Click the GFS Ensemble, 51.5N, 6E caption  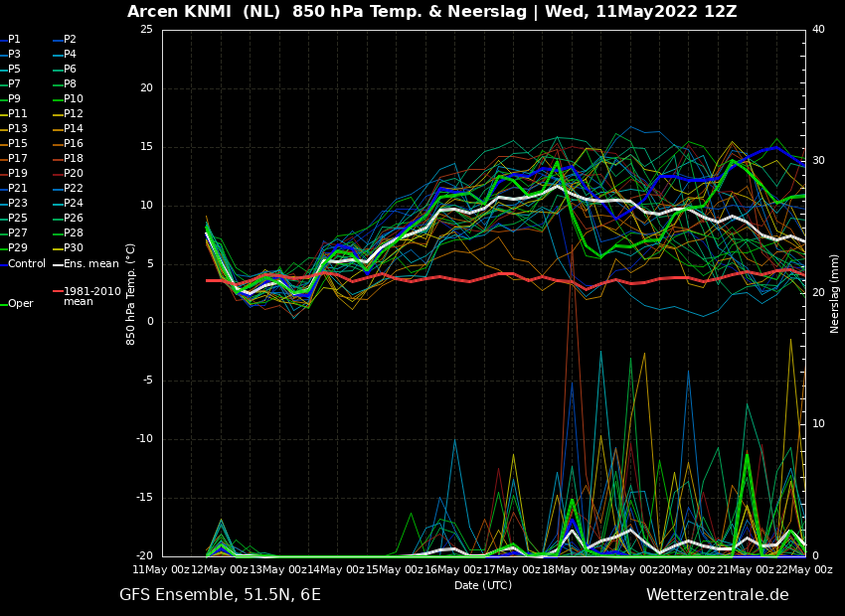pos(220,595)
